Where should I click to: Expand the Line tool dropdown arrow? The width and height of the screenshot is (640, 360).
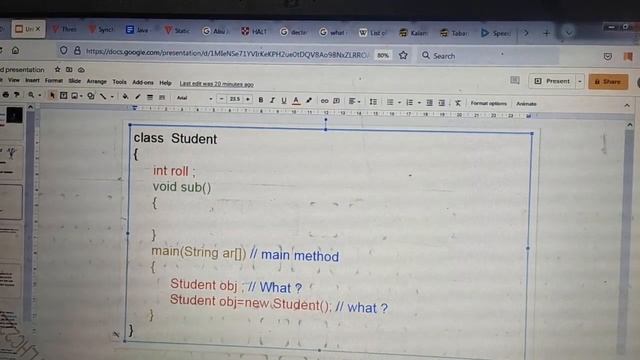point(112,97)
